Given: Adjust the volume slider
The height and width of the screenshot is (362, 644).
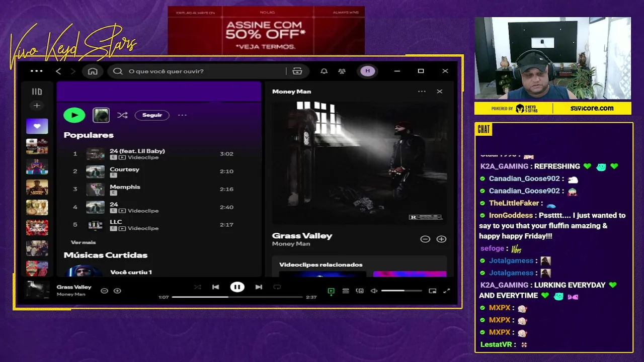Looking at the screenshot, I should [x=401, y=291].
